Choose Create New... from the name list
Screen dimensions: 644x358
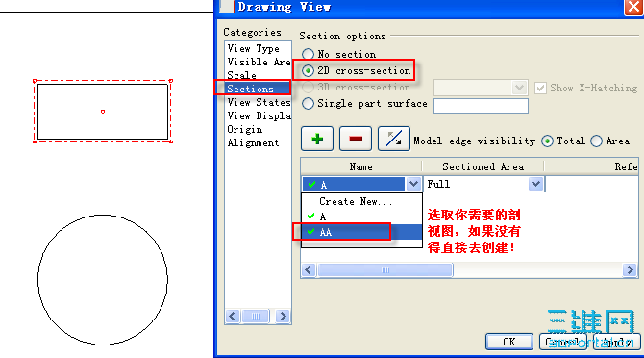(356, 202)
